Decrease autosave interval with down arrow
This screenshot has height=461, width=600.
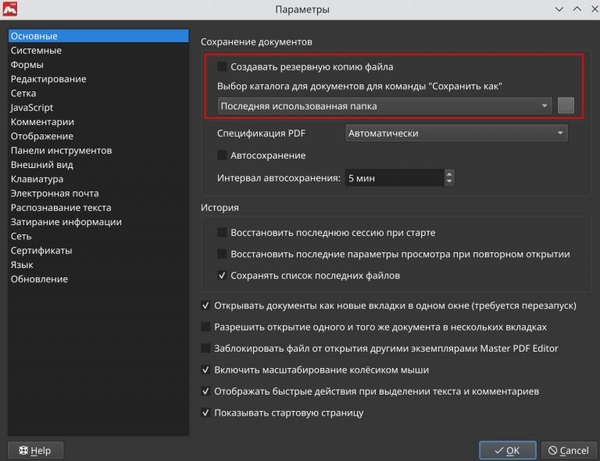[x=449, y=182]
